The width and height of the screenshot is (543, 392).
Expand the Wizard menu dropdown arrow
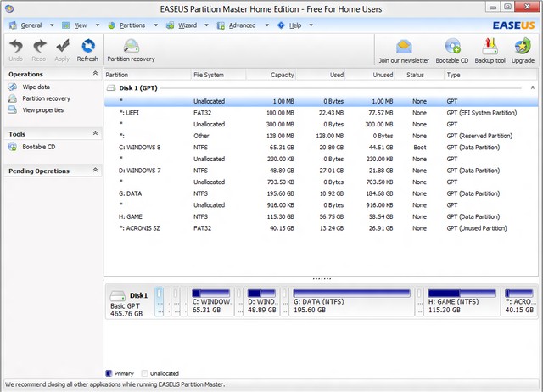tap(207, 25)
